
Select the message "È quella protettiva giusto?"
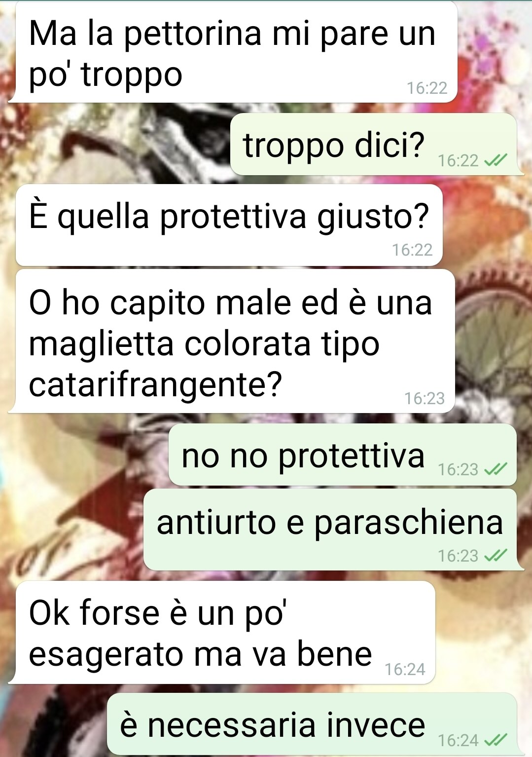pos(229,225)
